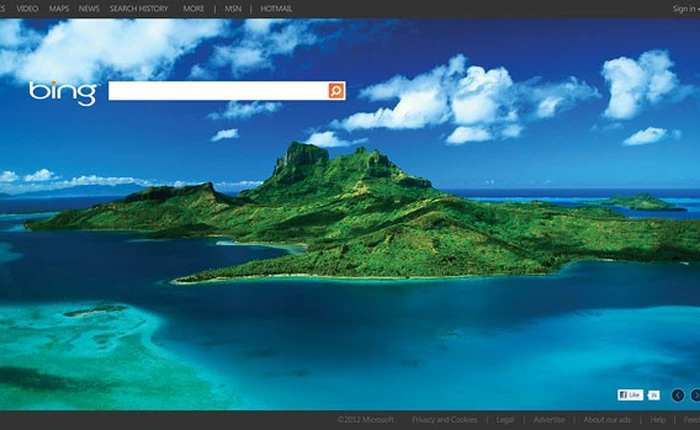Click the orange search magnifier button
The height and width of the screenshot is (430, 700).
[x=336, y=90]
